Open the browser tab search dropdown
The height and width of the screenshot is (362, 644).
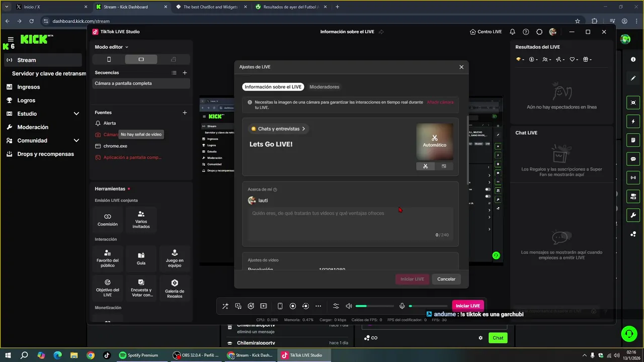coord(7,7)
